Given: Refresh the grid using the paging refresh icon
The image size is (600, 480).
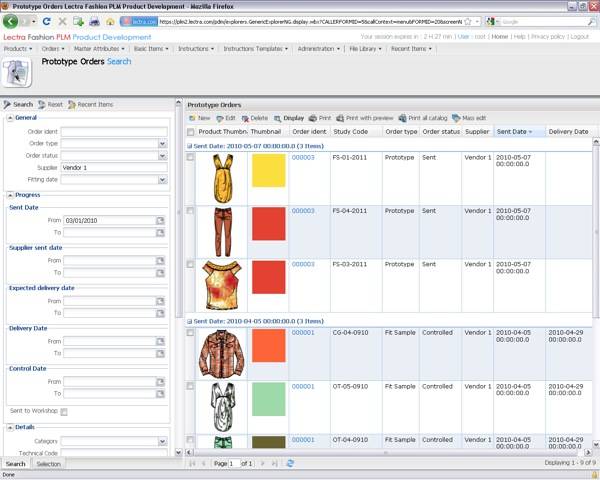Looking at the screenshot, I should coord(290,464).
